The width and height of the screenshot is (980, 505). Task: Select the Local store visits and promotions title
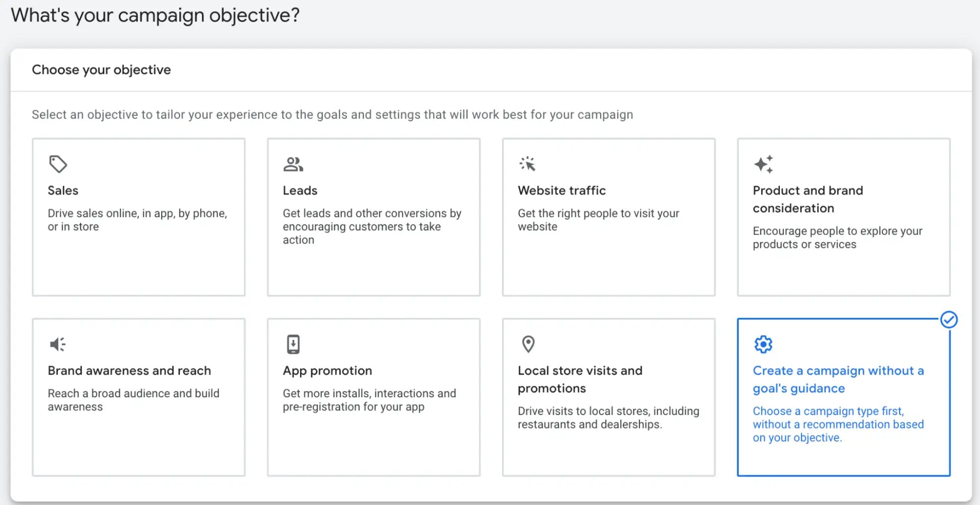pyautogui.click(x=580, y=380)
